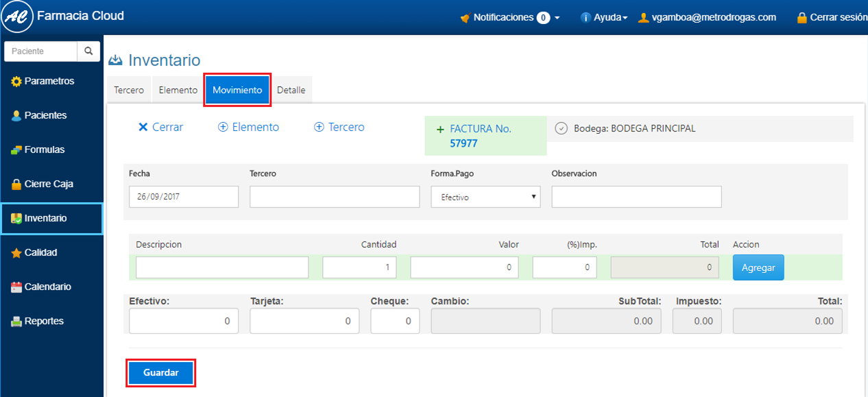Click the Agregar button
The height and width of the screenshot is (397, 868).
pyautogui.click(x=758, y=267)
